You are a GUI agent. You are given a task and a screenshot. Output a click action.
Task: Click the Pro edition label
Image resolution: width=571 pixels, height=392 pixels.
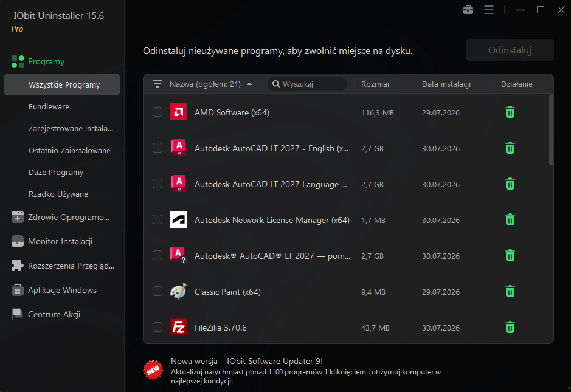[17, 29]
